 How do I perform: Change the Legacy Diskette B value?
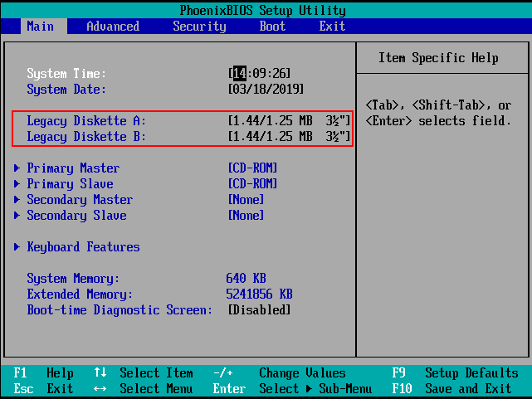[x=289, y=137]
